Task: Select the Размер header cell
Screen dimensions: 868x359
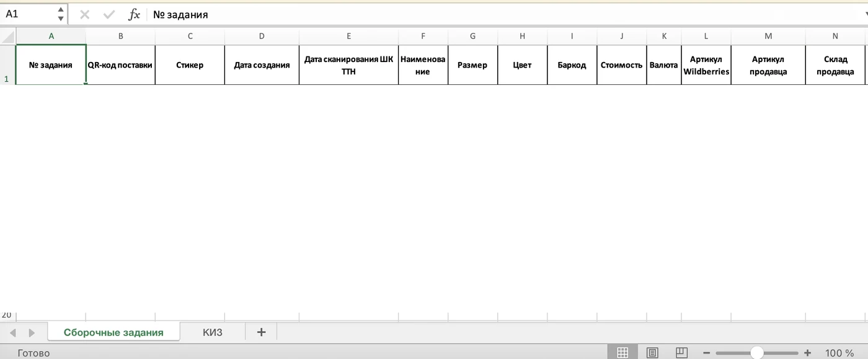Action: coord(472,64)
